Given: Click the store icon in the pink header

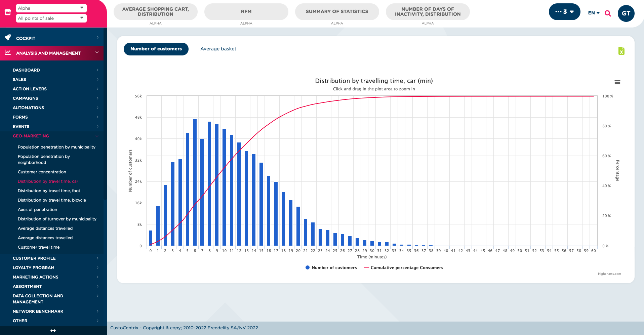Looking at the screenshot, I should [8, 12].
